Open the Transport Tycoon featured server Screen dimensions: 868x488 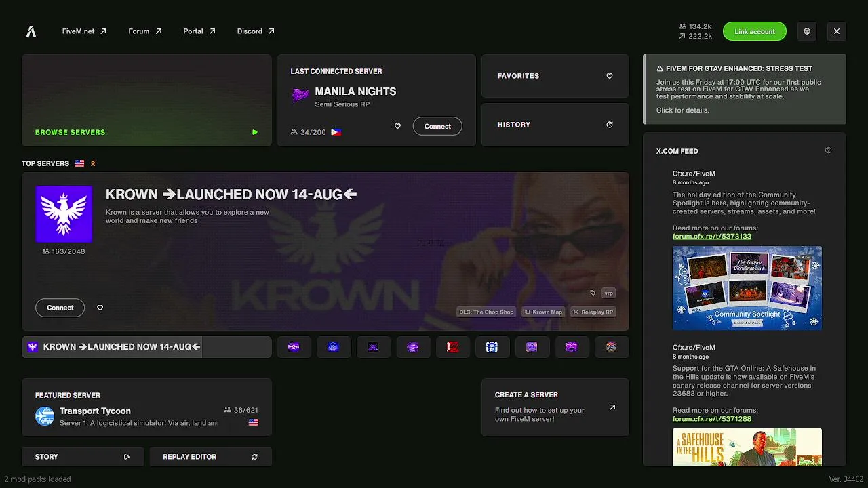(x=146, y=407)
